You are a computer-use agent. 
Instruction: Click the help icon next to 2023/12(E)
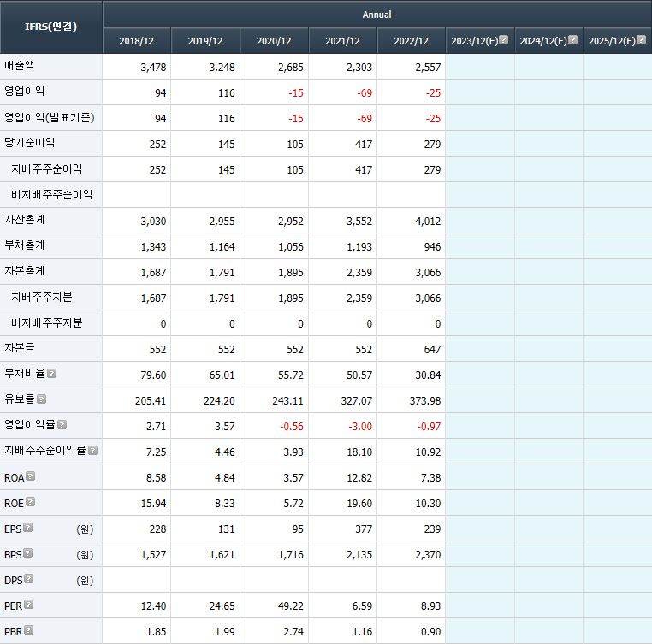pos(504,40)
